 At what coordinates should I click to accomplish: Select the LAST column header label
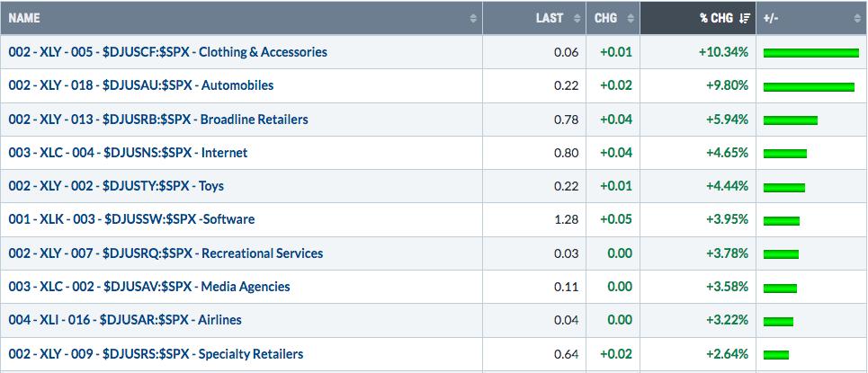550,18
